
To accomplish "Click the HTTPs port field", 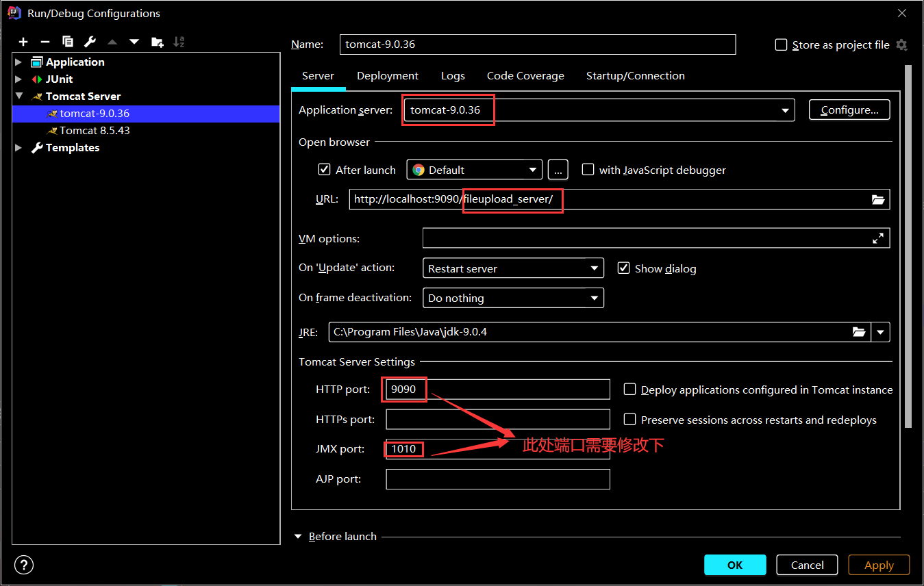I will [498, 420].
